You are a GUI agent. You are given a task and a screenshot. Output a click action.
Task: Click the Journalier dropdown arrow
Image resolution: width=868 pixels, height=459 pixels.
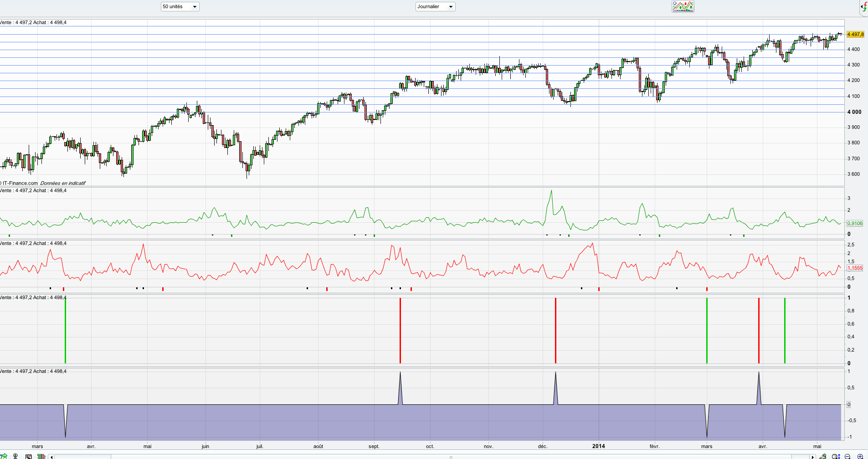[x=451, y=7]
